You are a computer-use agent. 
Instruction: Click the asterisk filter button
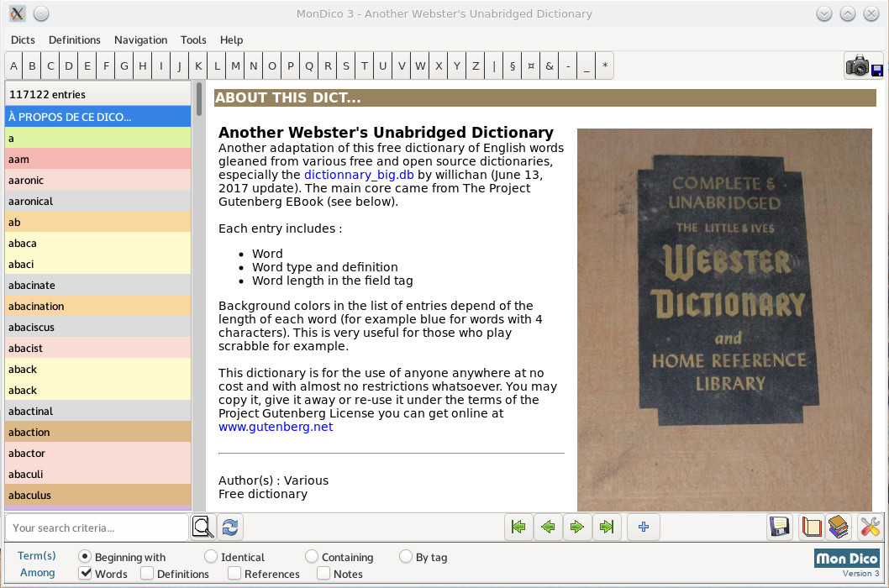tap(605, 66)
